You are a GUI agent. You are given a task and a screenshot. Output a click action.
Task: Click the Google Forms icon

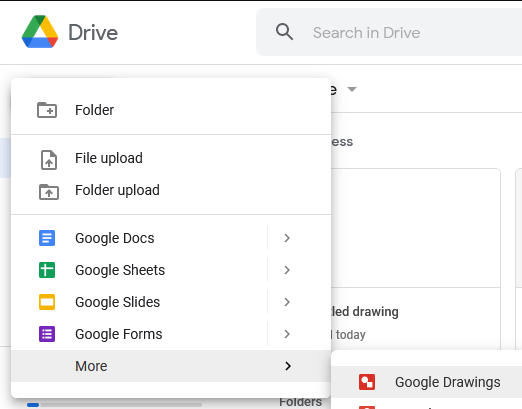pyautogui.click(x=47, y=334)
